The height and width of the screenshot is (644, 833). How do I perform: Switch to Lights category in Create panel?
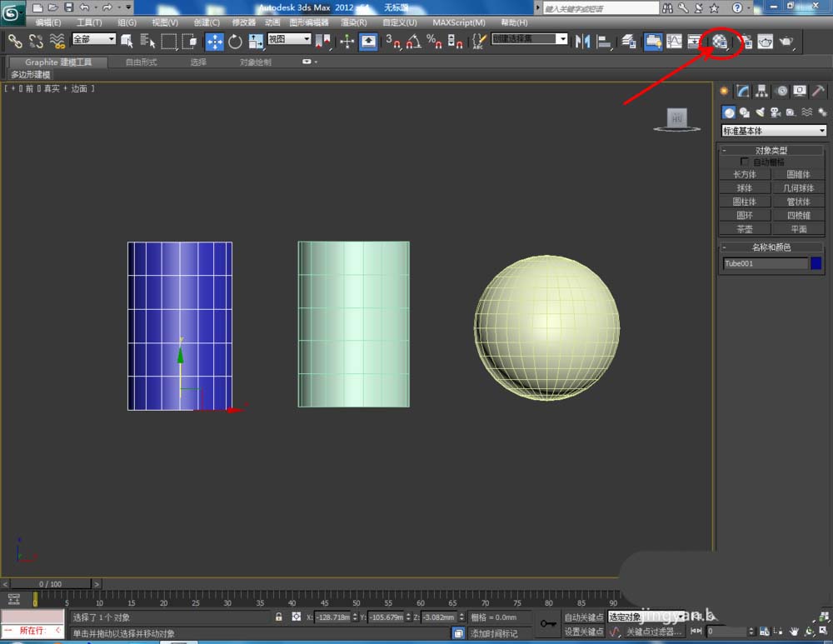point(760,112)
